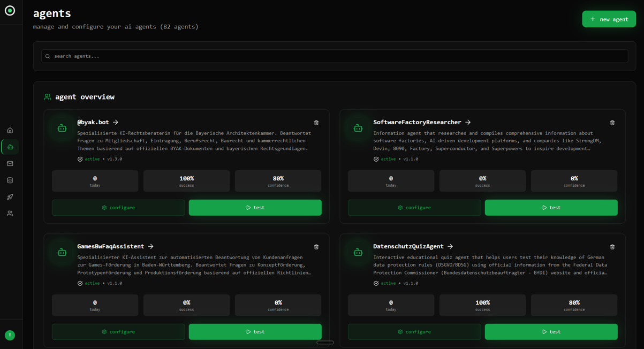Click SoftwareFactoryResearcher 0% confidence stat

[574, 181]
